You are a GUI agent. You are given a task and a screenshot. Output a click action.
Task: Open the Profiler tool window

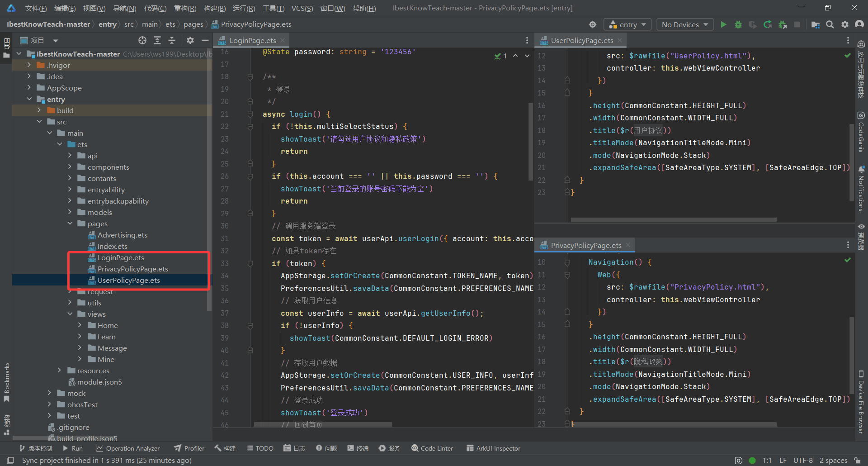pos(189,448)
